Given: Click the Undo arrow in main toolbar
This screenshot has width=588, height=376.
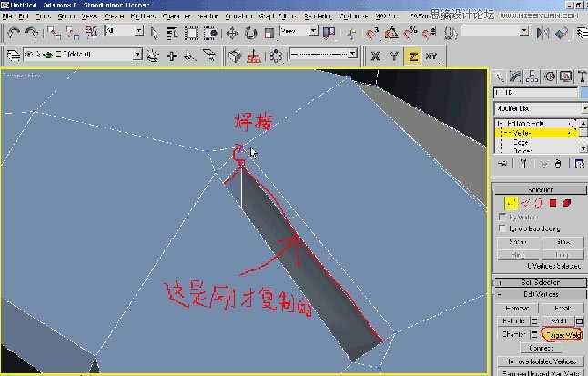Looking at the screenshot, I should (14, 33).
